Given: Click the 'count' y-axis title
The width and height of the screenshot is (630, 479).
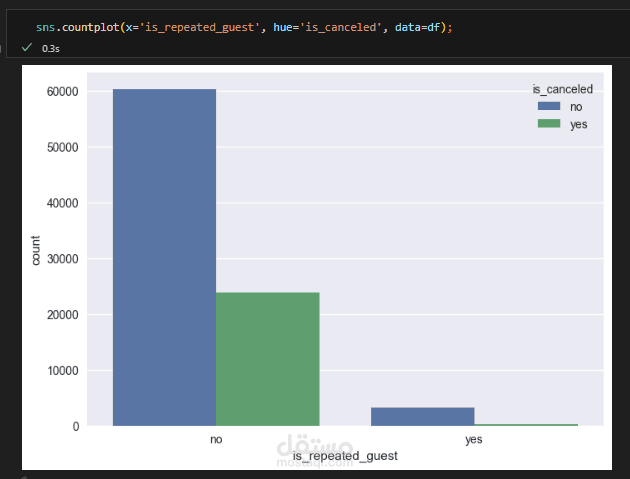Looking at the screenshot, I should 36,250.
